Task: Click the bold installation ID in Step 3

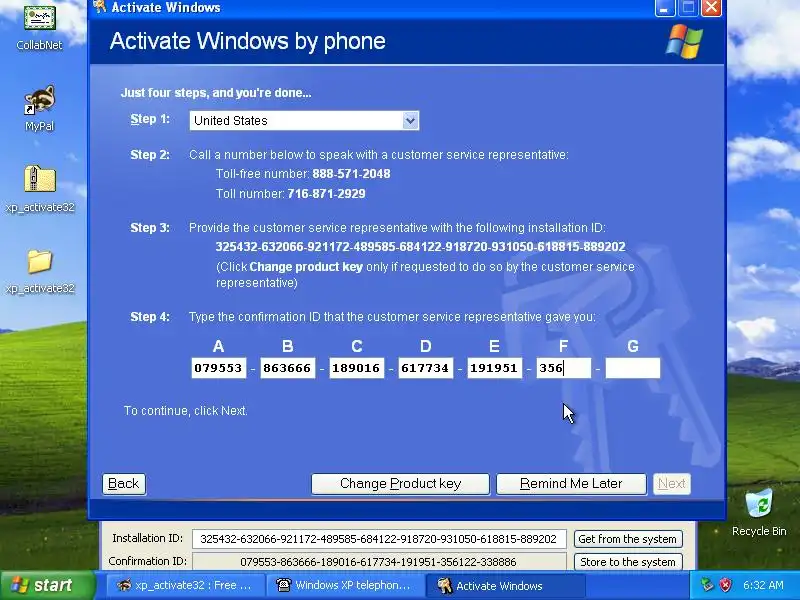Action: [x=420, y=247]
